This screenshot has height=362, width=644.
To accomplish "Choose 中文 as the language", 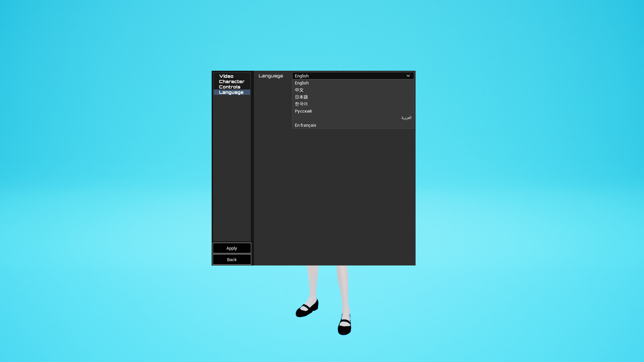I will 299,90.
